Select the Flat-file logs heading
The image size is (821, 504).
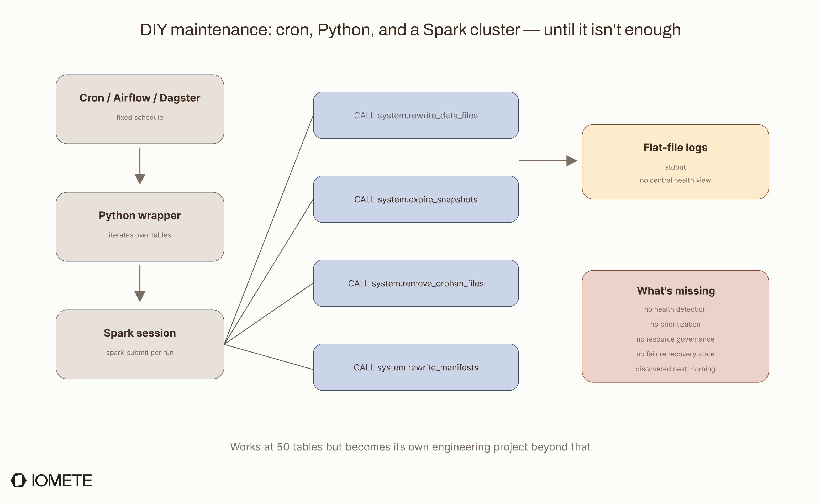tap(675, 147)
